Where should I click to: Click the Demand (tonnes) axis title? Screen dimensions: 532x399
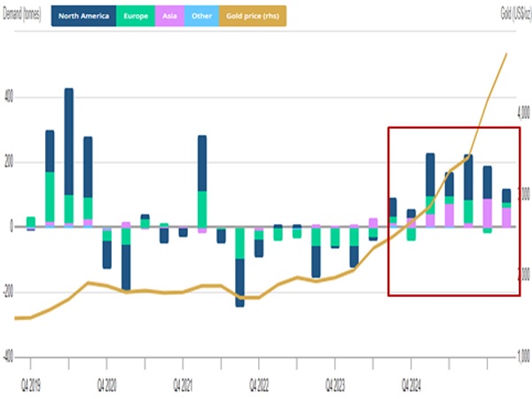coord(22,15)
